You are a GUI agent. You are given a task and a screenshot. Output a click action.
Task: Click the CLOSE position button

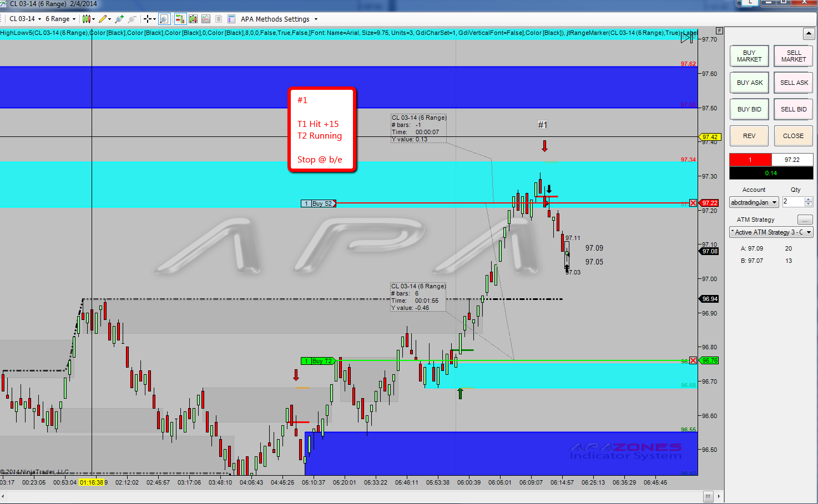click(794, 136)
